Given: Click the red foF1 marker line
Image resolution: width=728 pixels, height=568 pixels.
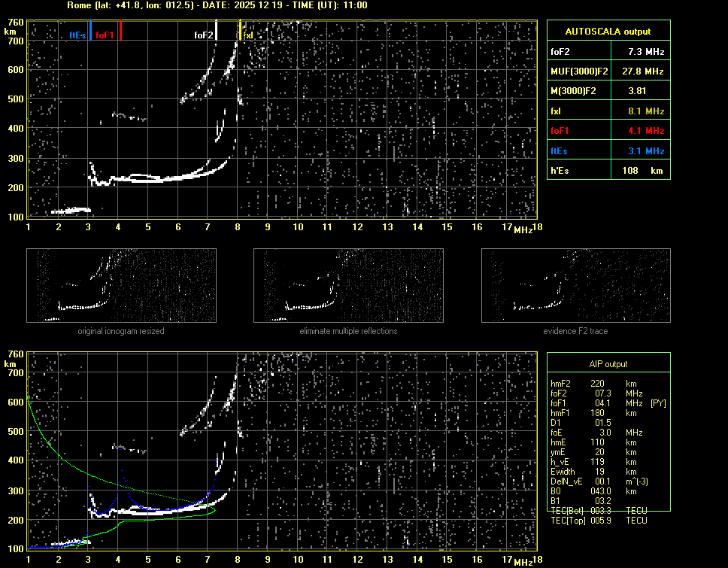Looking at the screenshot, I should (x=120, y=32).
